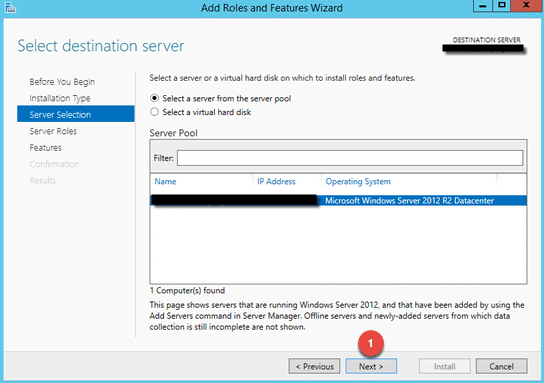Image resolution: width=544 pixels, height=383 pixels.
Task: Sort server pool by Name column
Action: [165, 181]
